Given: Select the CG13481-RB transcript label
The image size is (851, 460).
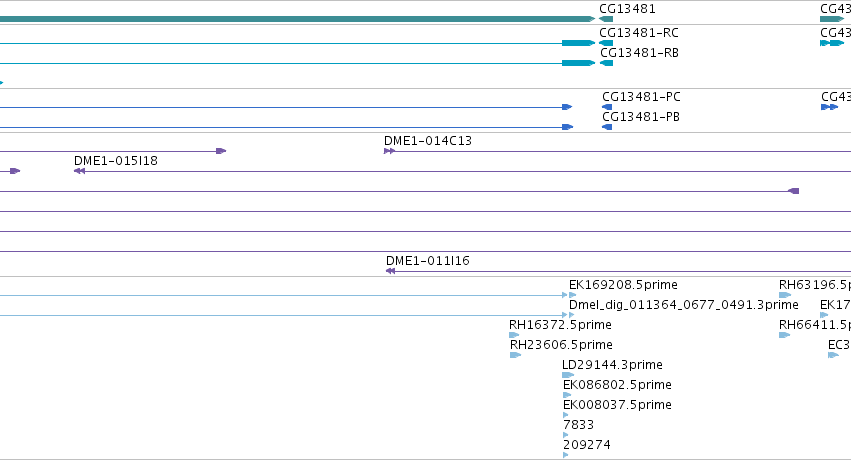Looking at the screenshot, I should (639, 53).
